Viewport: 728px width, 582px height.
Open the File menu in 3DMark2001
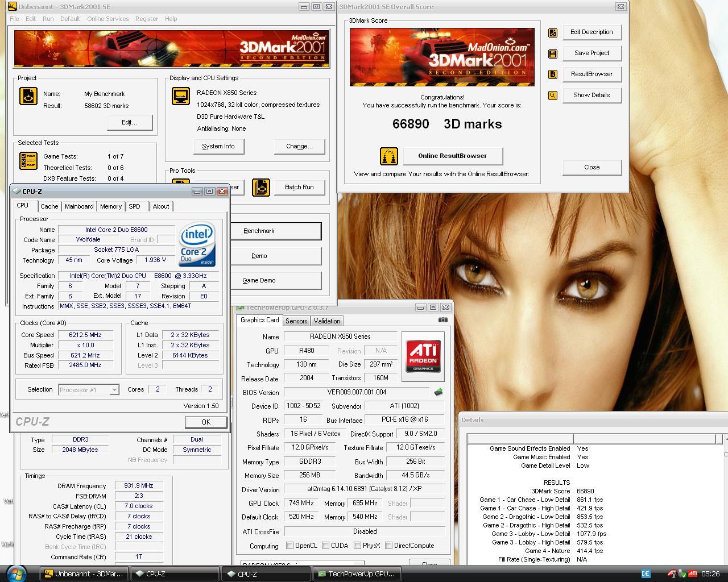pyautogui.click(x=14, y=19)
